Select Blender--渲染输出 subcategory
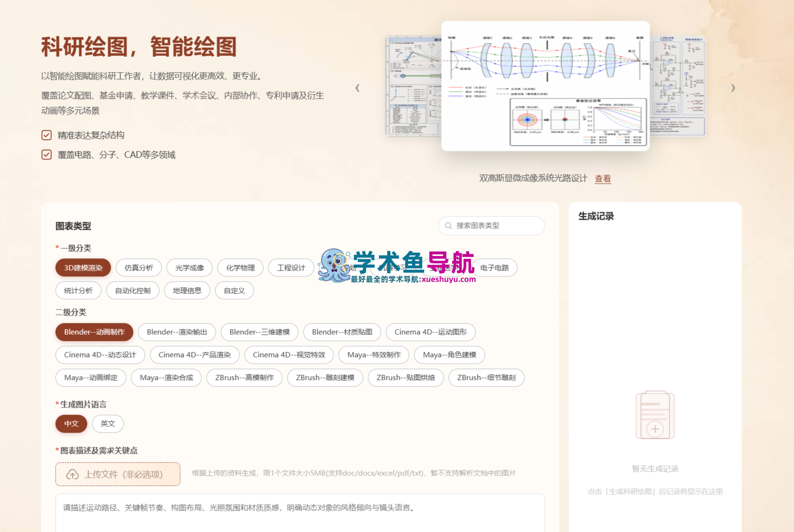The height and width of the screenshot is (532, 794). [x=177, y=332]
